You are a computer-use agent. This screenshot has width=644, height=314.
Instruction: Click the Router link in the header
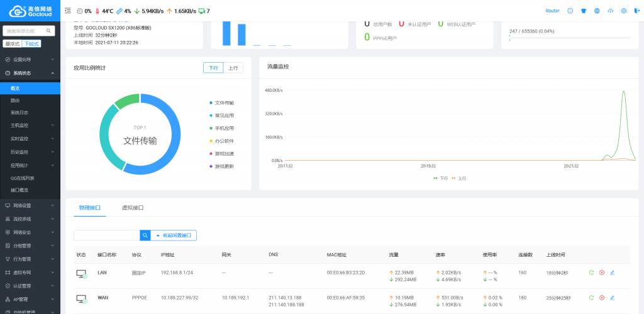(552, 11)
